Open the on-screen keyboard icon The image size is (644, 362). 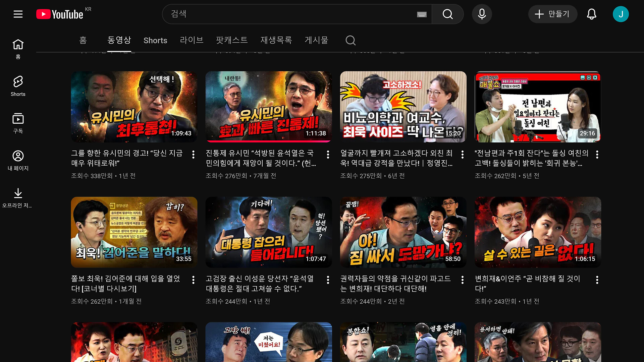pos(422,14)
